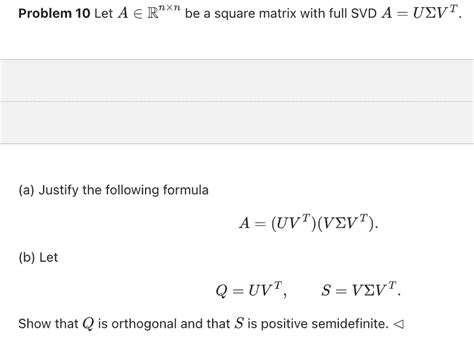
Task: Click the A = UΣVᵀ equation in the top line
Action: (422, 13)
